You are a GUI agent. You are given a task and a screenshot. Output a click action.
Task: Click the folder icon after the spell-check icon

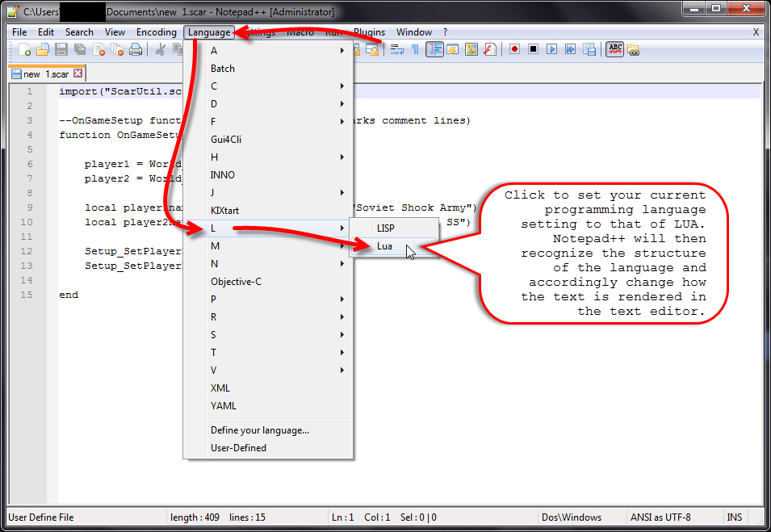[x=633, y=50]
